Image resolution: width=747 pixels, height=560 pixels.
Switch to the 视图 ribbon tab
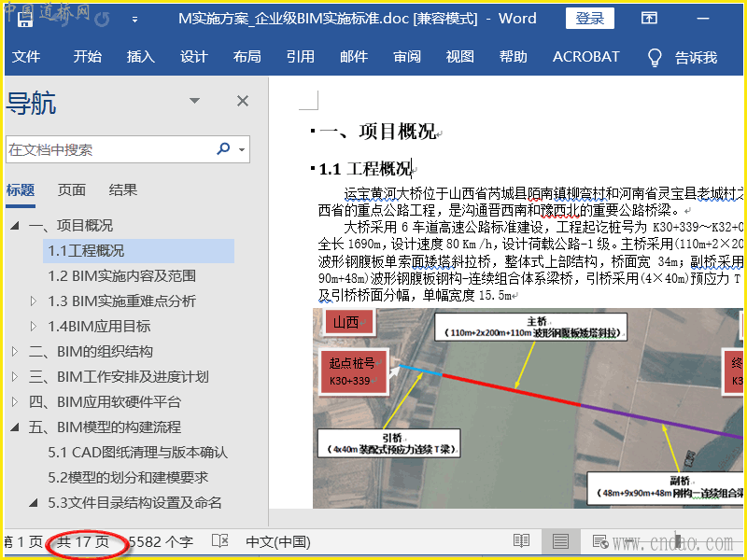(459, 57)
